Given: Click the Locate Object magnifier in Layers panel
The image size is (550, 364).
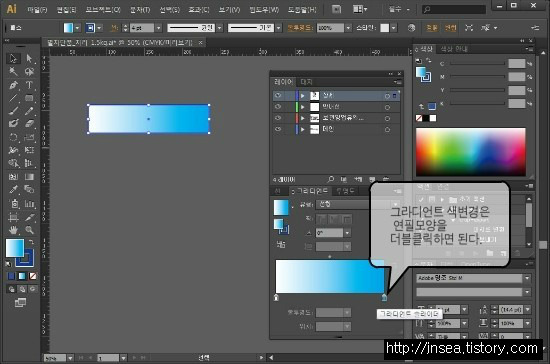Looking at the screenshot, I should tap(330, 179).
